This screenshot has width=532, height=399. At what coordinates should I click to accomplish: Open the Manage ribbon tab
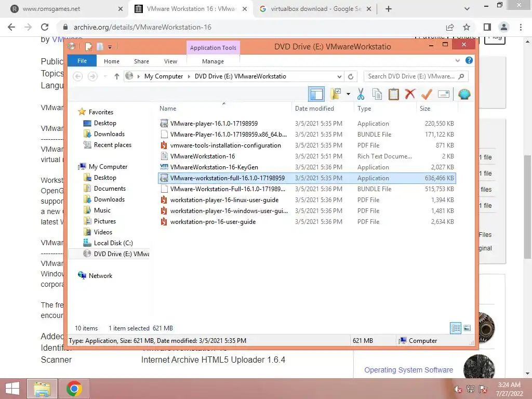click(213, 61)
